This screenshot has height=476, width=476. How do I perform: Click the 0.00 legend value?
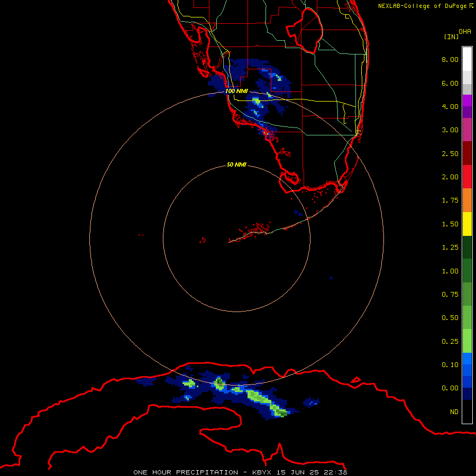(450, 388)
